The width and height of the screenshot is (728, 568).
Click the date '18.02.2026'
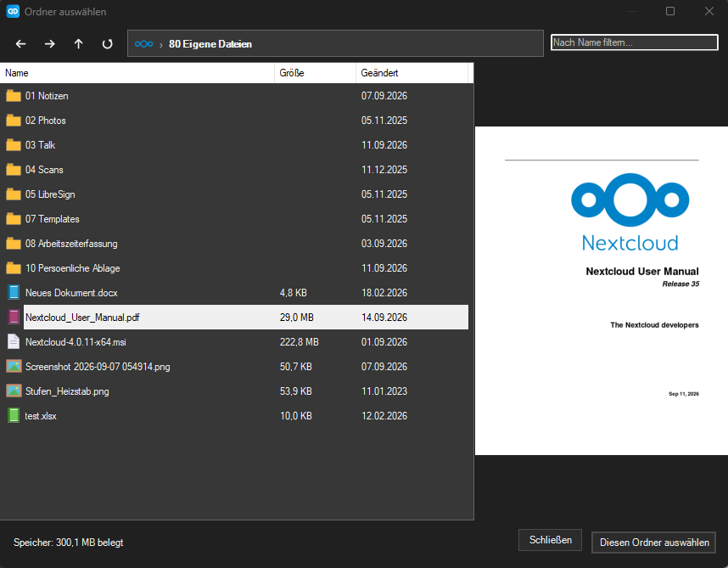384,293
